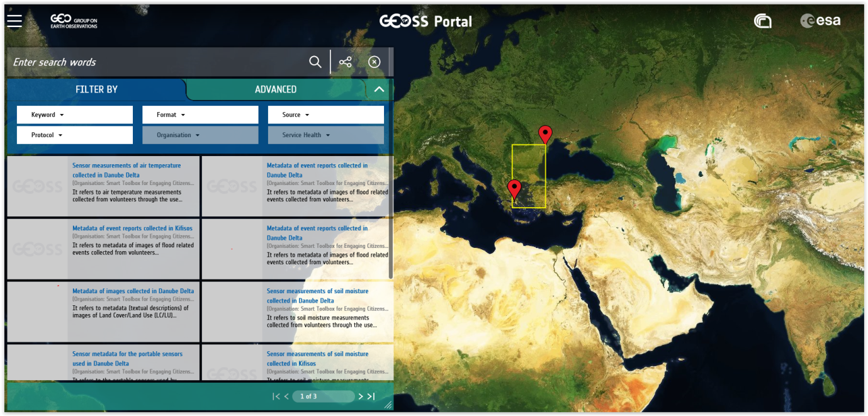This screenshot has width=868, height=416.
Task: Click the upper red map pin marker
Action: 545,135
